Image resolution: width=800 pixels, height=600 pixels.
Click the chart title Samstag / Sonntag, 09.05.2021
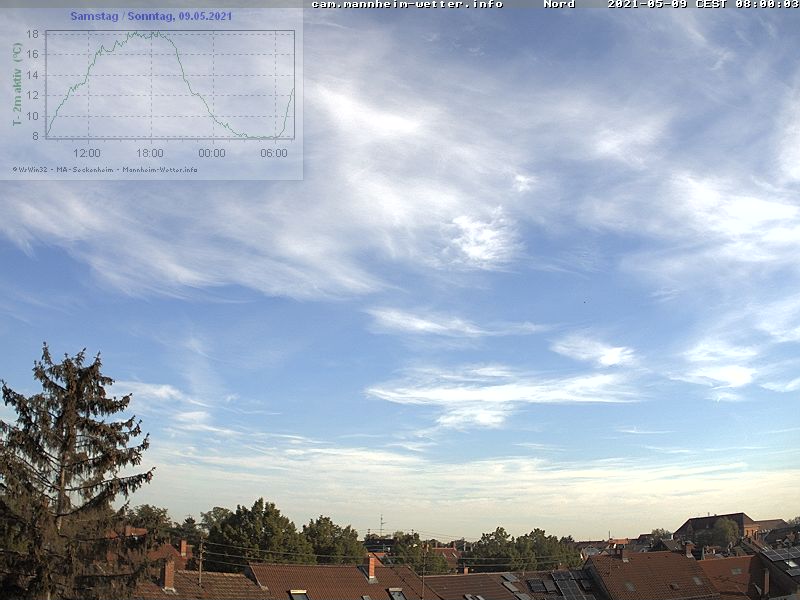coord(151,16)
